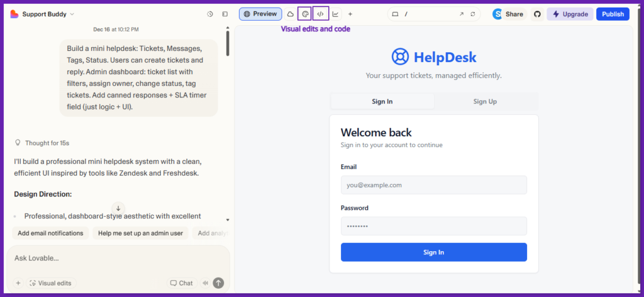Toggle the chat sidebar panel icon

[x=225, y=14]
